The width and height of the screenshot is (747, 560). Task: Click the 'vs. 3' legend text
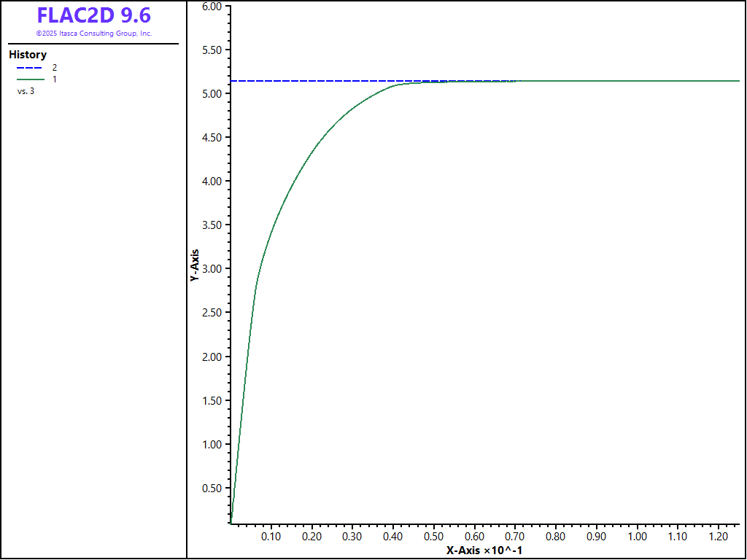point(26,91)
